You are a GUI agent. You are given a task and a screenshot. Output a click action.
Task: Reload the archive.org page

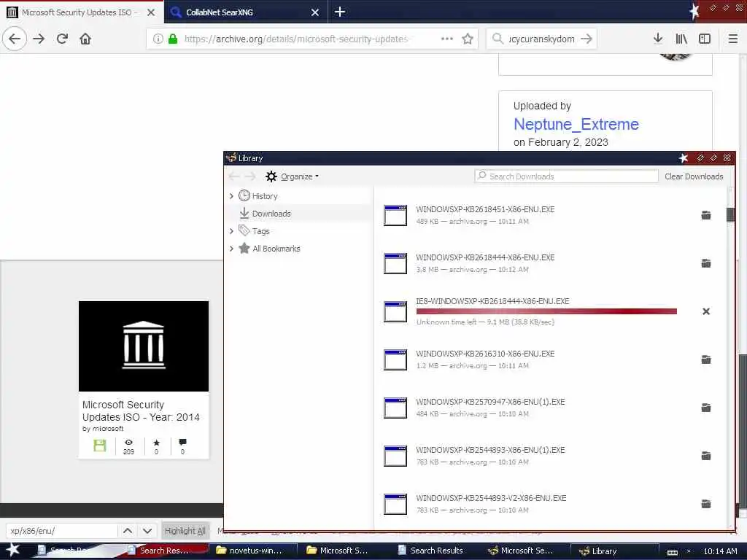63,39
